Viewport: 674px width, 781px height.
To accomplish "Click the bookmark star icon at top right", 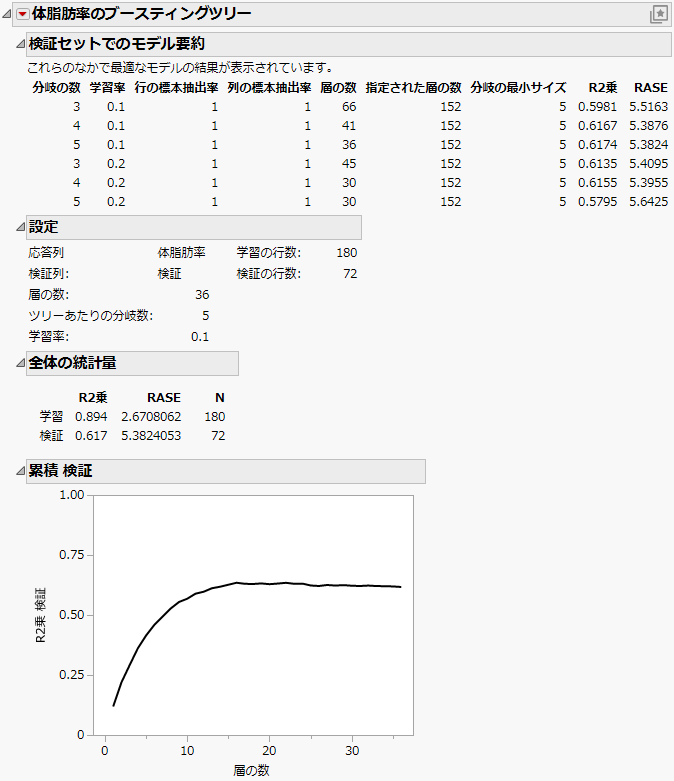I will (659, 14).
